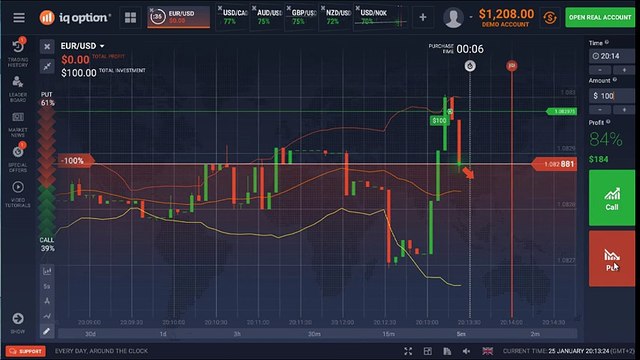Click the deposit refill coin icon

[550, 18]
